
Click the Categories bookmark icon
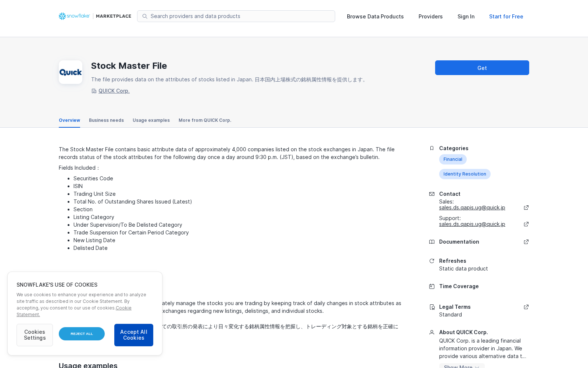[x=432, y=148]
